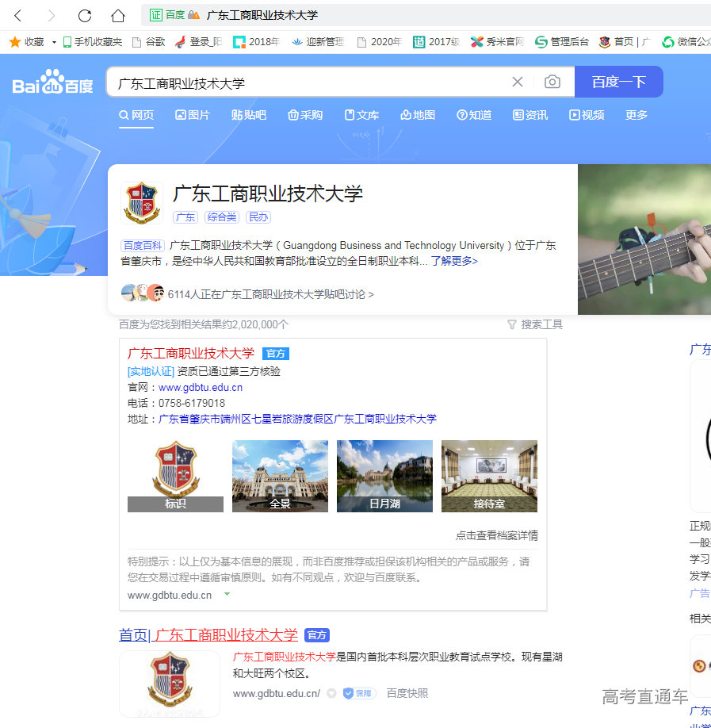
Task: Click the 百度快照 cached page link
Action: pyautogui.click(x=407, y=692)
